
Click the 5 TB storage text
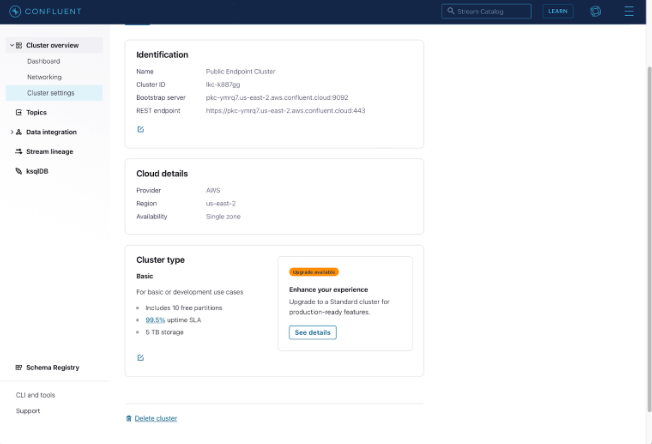click(x=164, y=332)
